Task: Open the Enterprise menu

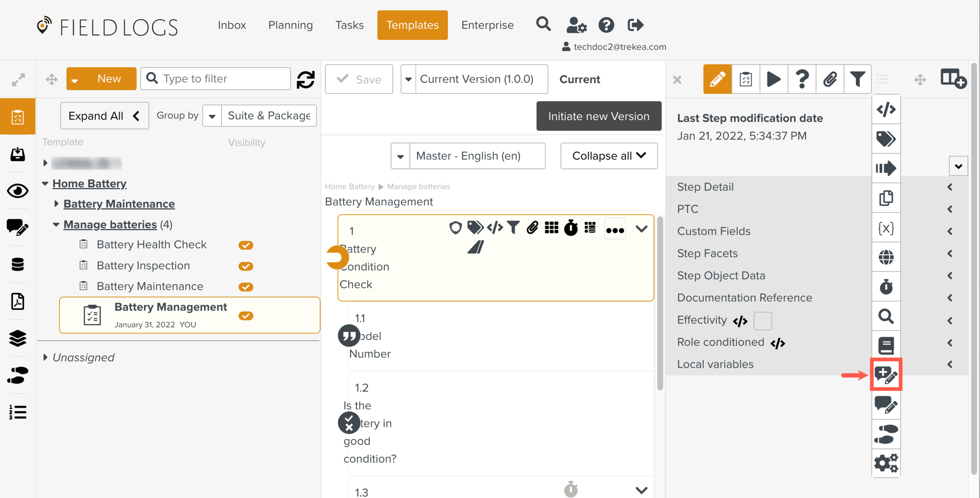Action: (x=487, y=25)
